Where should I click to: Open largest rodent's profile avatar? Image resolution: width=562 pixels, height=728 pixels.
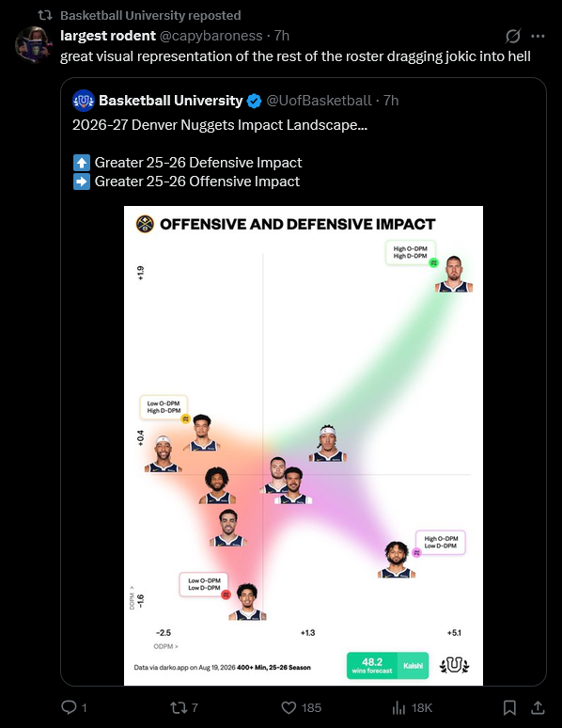(33, 44)
